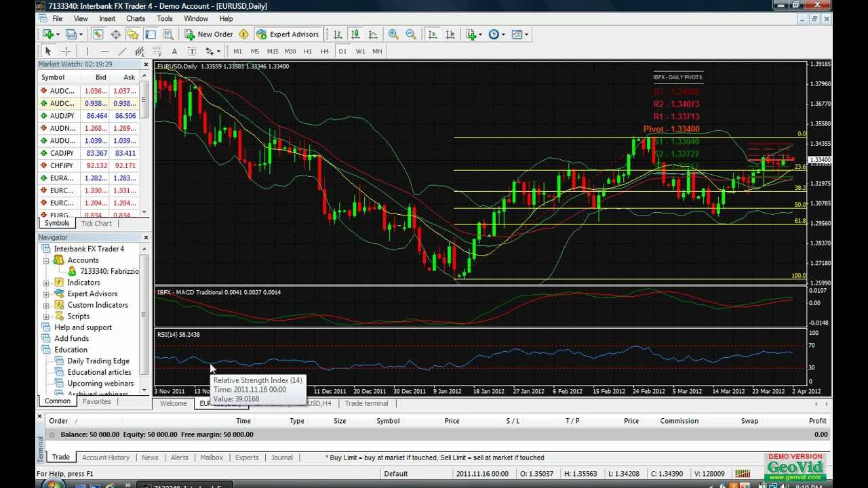The image size is (868, 488).
Task: Open the Journal terminal tab
Action: 282,457
